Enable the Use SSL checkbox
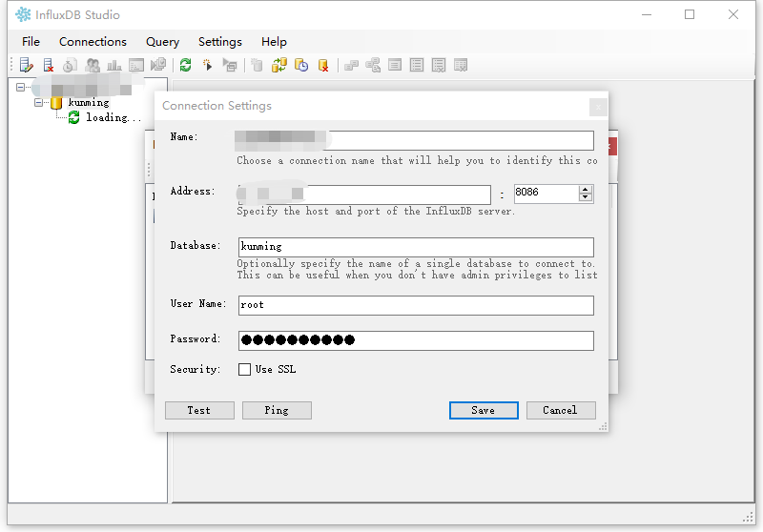 [244, 370]
